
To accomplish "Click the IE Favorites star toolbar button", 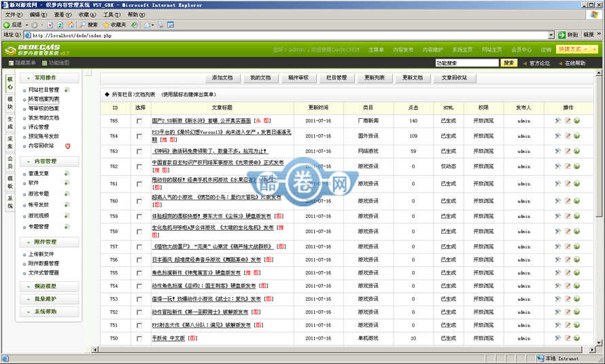I will pos(115,24).
